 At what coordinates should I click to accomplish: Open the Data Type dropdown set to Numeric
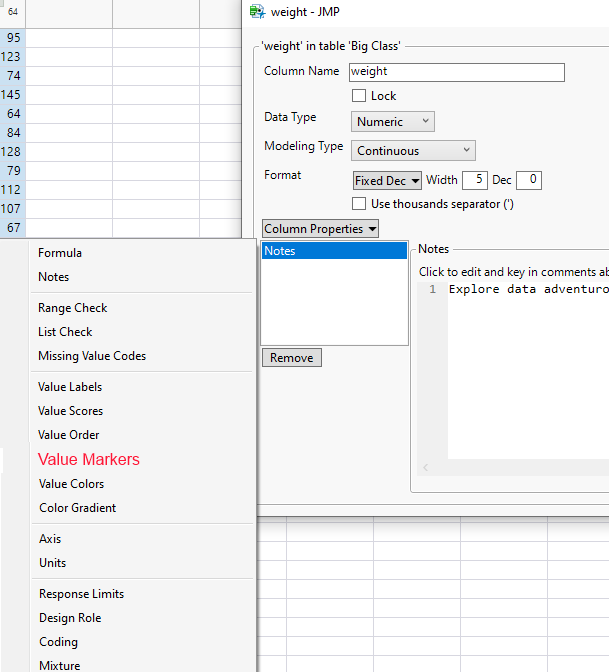point(393,122)
